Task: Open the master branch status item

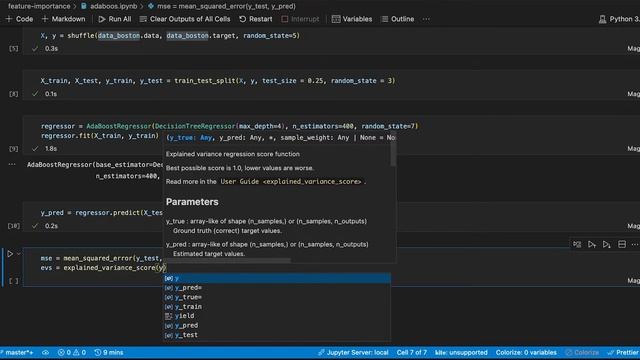Action: point(17,353)
